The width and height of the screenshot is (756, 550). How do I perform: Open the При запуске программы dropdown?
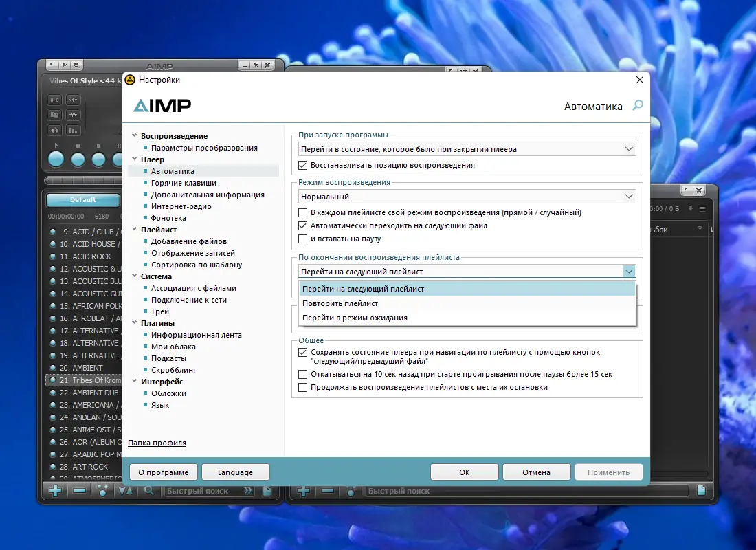pyautogui.click(x=467, y=149)
